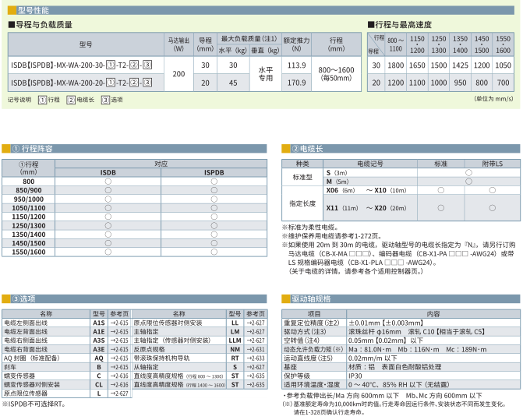Click the '刹车' option name
The width and height of the screenshot is (523, 420).
(10, 367)
